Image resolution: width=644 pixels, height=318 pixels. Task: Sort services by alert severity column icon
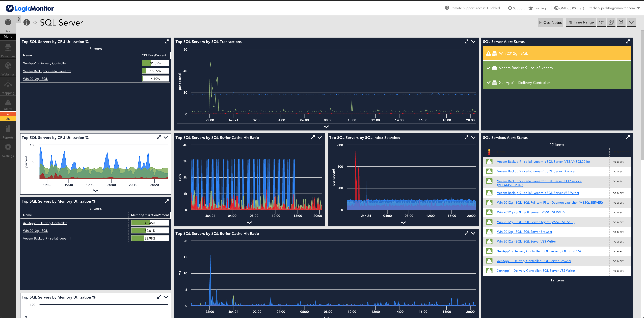tap(489, 152)
